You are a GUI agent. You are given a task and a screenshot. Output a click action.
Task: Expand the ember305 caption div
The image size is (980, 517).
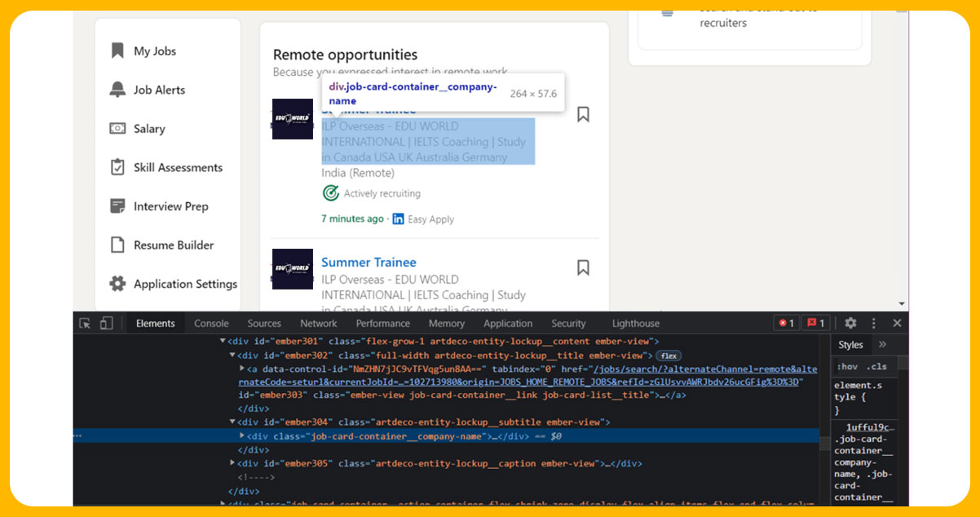click(233, 463)
